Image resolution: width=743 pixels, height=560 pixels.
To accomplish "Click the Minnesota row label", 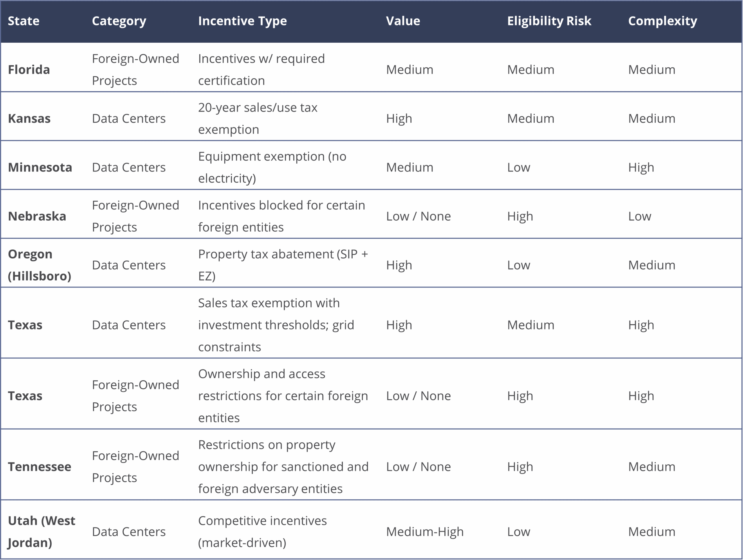I will 40,167.
